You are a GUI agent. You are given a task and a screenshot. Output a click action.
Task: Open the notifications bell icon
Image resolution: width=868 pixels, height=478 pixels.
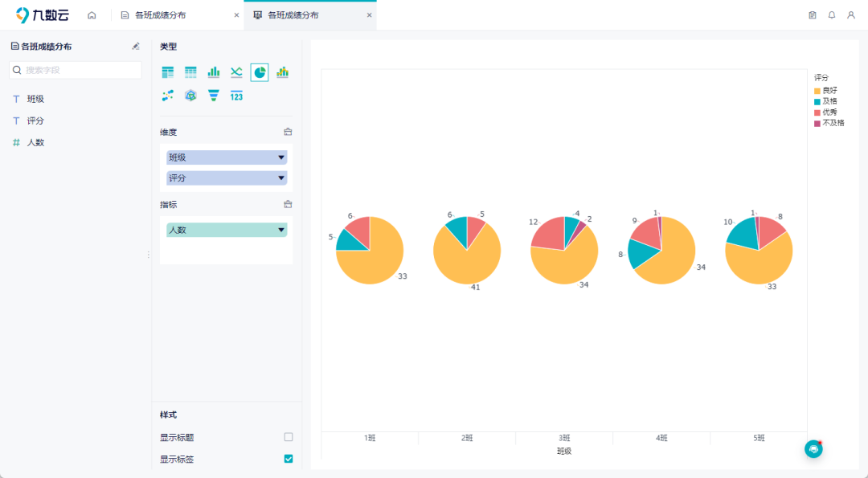pos(832,15)
